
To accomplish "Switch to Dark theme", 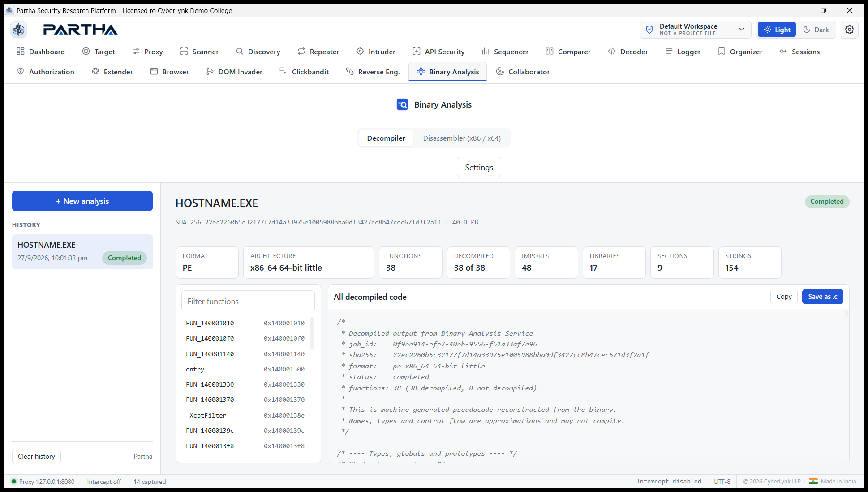I will pyautogui.click(x=816, y=30).
